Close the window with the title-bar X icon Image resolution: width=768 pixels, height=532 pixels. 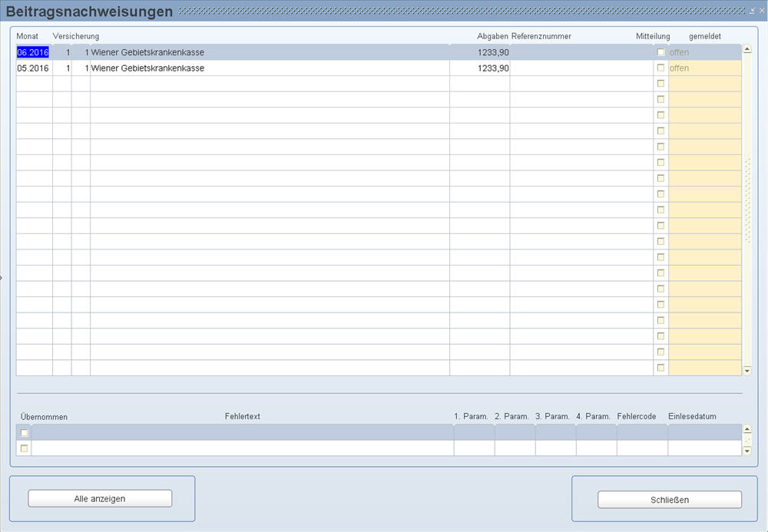(761, 10)
